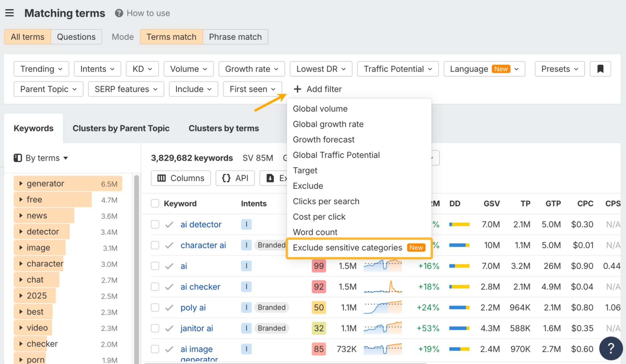Click the How to use question icon
Image resolution: width=626 pixels, height=364 pixels.
(119, 13)
